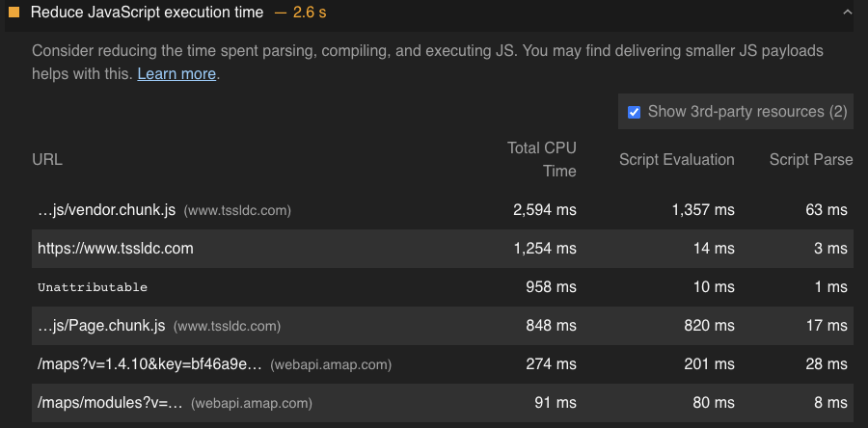Open the vendor.chunk.js URL link

click(106, 209)
